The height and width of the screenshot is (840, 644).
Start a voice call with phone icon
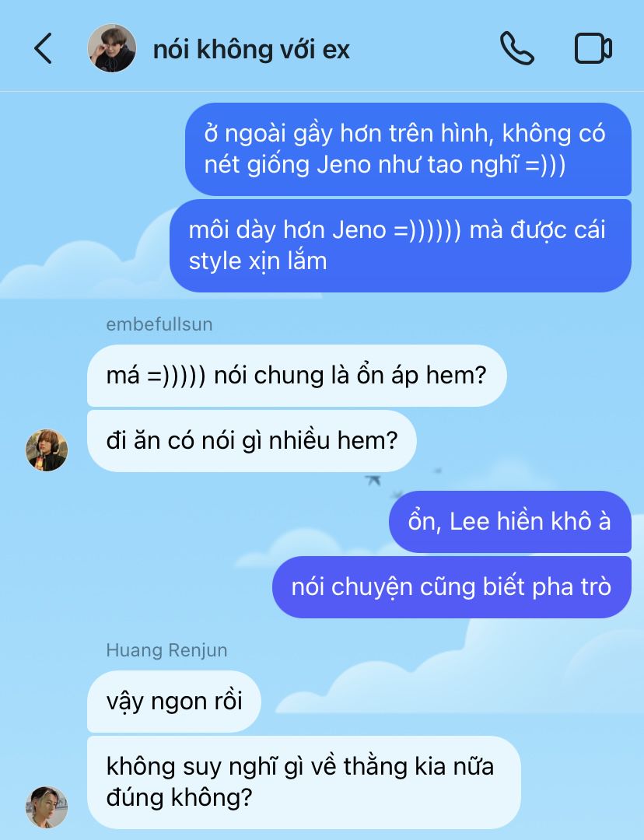click(517, 48)
